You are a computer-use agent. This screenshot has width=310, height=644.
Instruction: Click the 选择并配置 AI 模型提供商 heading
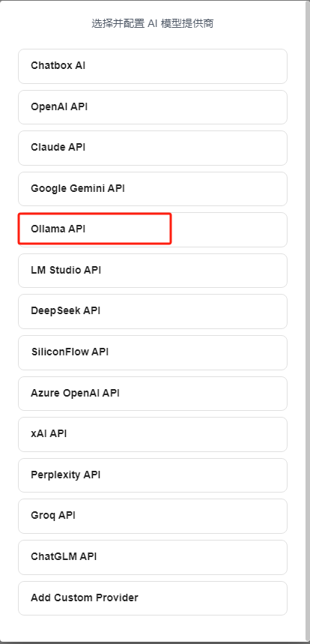[153, 23]
